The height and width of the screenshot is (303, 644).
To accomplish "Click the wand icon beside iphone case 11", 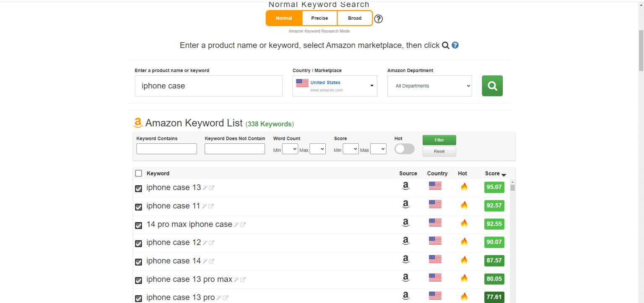I will point(204,206).
